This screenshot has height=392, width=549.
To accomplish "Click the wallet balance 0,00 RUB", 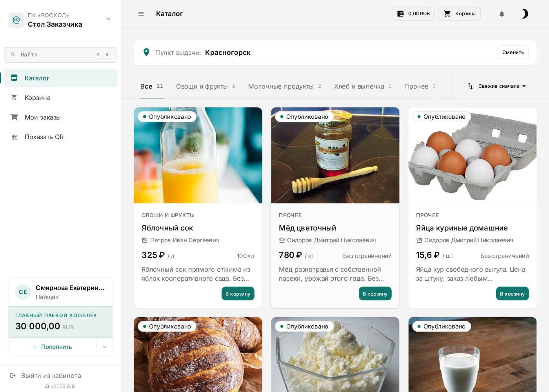I will 413,14.
